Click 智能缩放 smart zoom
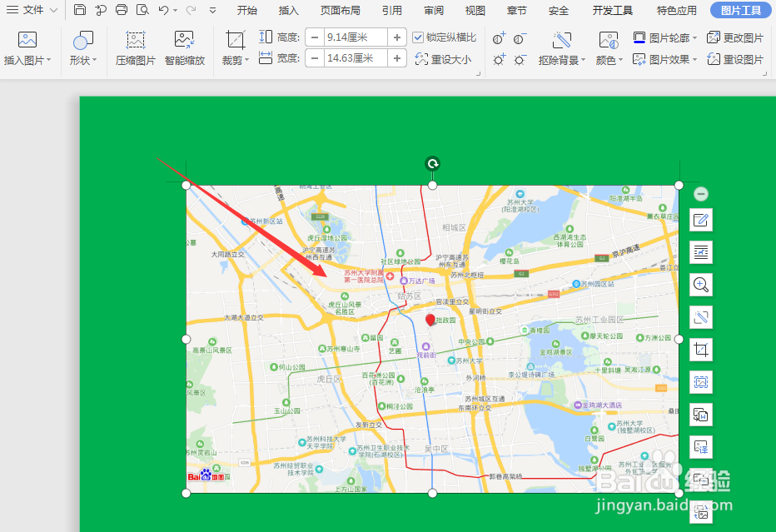This screenshot has width=776, height=532. [185, 48]
